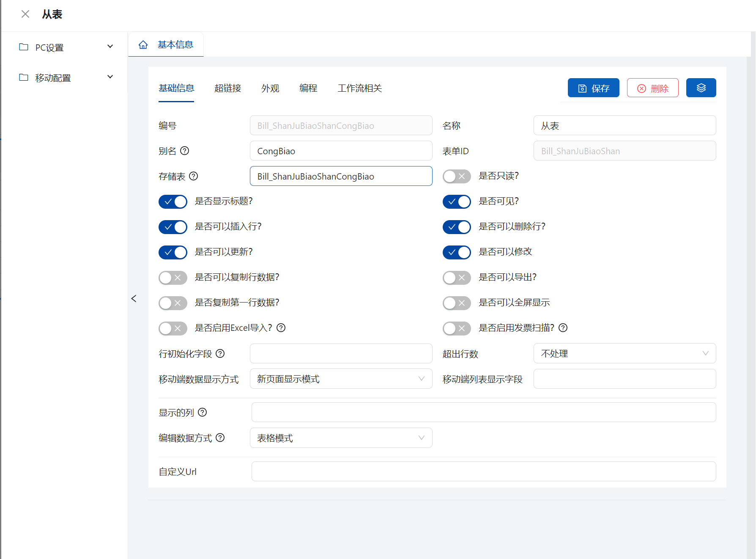Click the 移动端列表显示字段 input field
This screenshot has height=559, width=756.
coord(625,379)
